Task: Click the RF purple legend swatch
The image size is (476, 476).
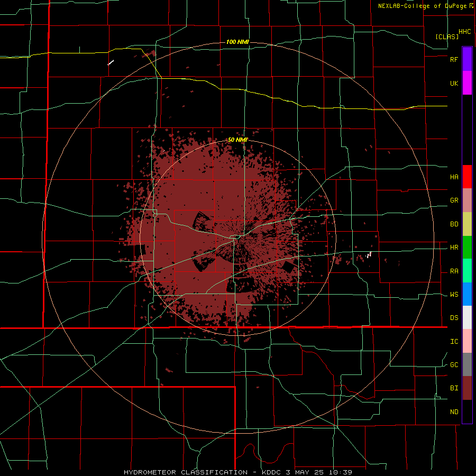Action: [x=467, y=59]
